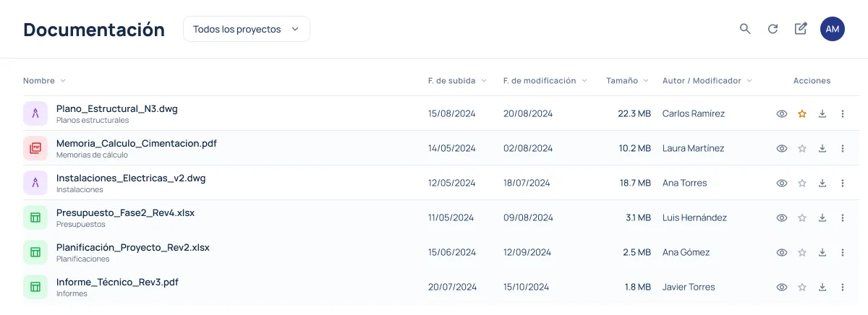Viewport: 868px width, 315px height.
Task: Preview Planificación_Proyecto_Rev2.xlsx with eye icon
Action: pos(782,252)
